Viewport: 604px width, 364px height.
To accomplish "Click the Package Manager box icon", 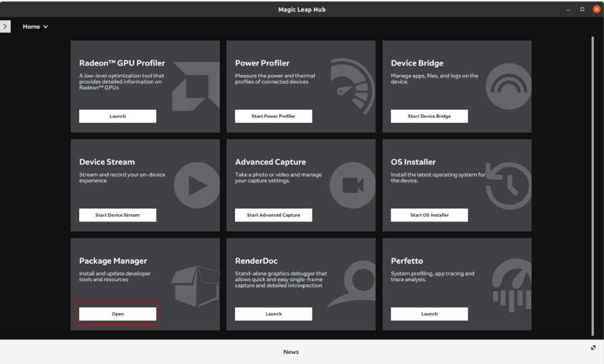I will (195, 285).
